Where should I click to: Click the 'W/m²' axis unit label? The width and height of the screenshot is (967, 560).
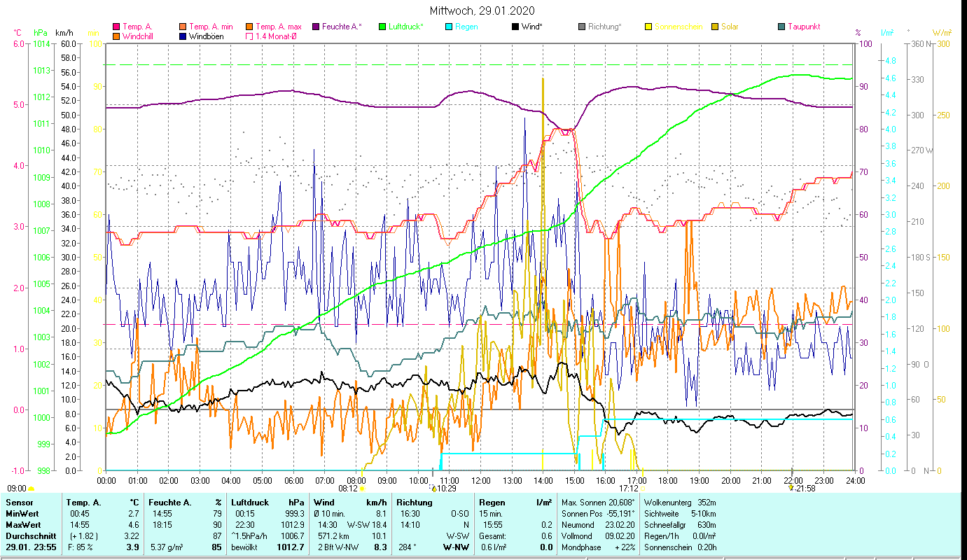coord(942,33)
